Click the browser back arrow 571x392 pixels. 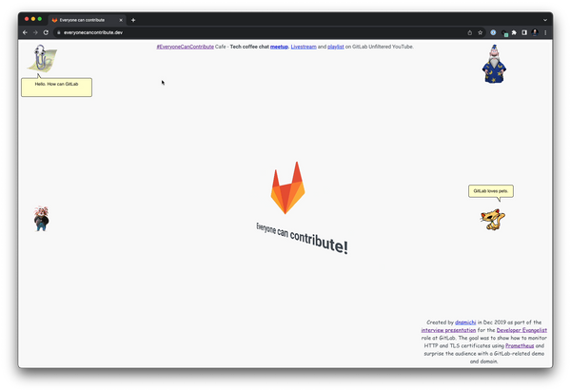click(x=25, y=32)
